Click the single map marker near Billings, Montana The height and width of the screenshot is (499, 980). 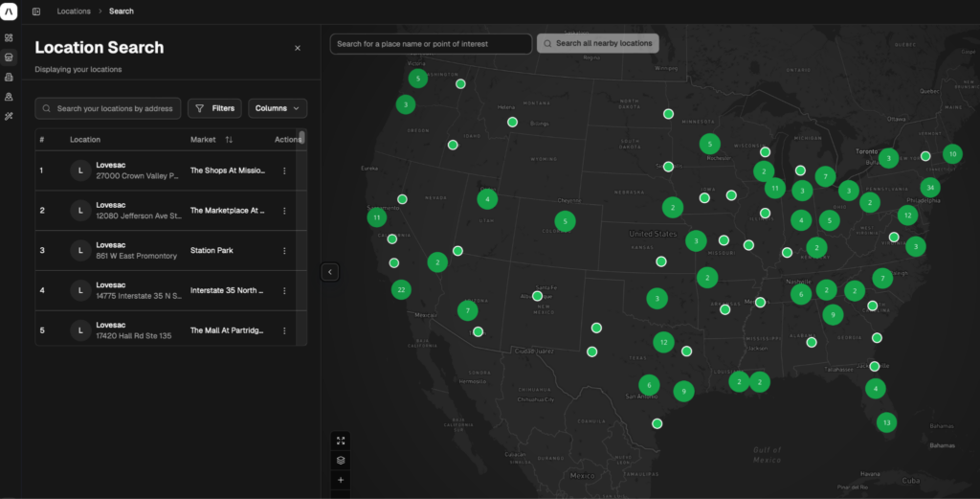point(513,122)
